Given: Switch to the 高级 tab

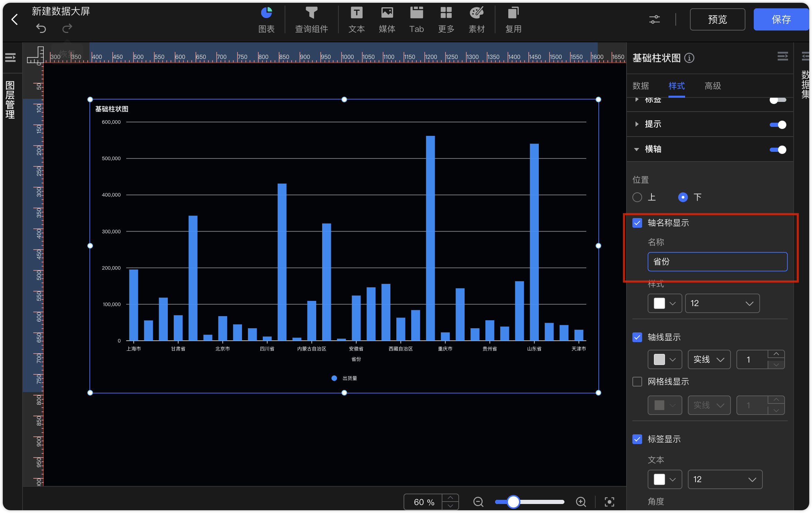Looking at the screenshot, I should tap(712, 86).
